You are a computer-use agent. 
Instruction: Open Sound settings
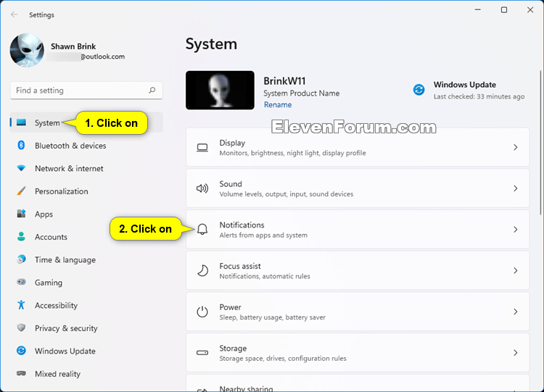358,188
